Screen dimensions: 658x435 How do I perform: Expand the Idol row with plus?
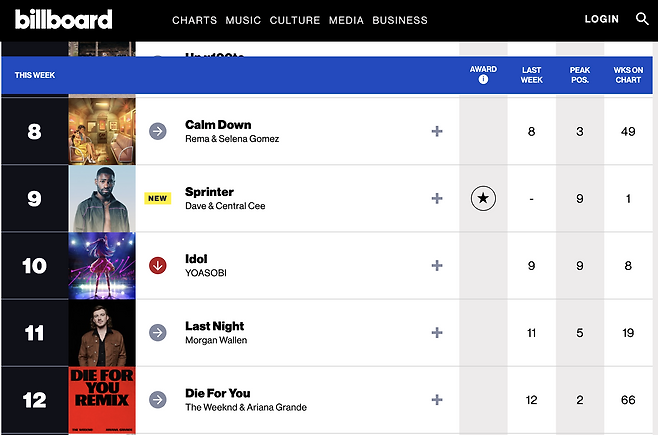pos(437,265)
